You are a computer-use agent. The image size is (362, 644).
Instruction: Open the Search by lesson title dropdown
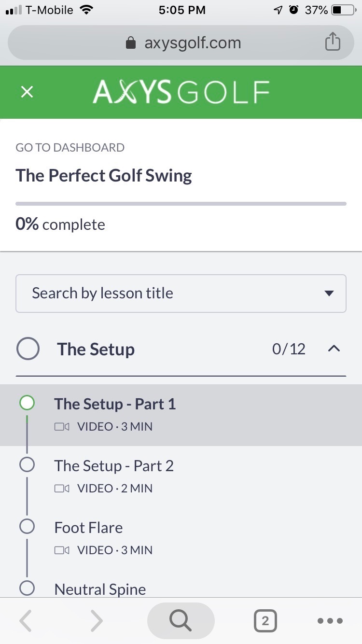click(x=181, y=294)
